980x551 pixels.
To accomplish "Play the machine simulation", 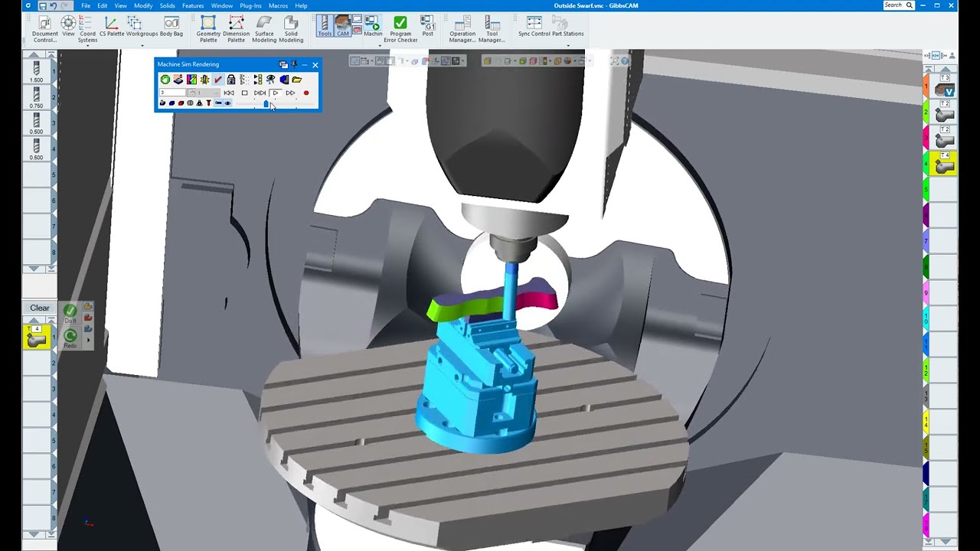I will click(275, 93).
